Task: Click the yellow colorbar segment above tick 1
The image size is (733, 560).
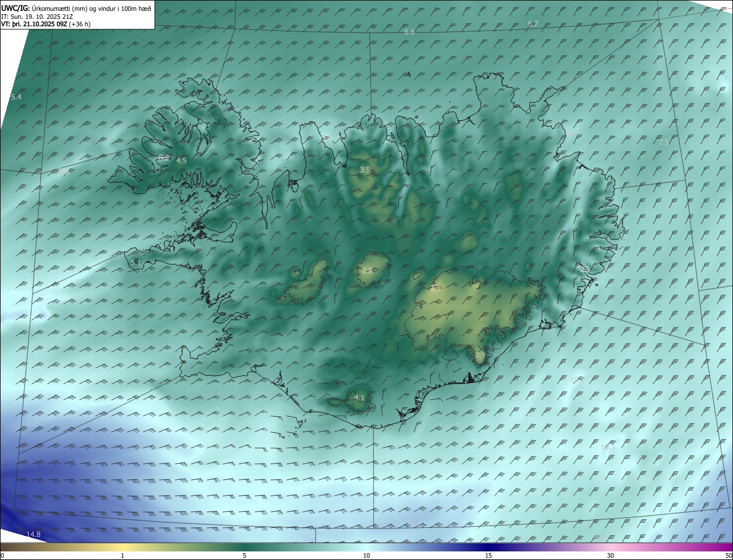Action: tap(123, 547)
